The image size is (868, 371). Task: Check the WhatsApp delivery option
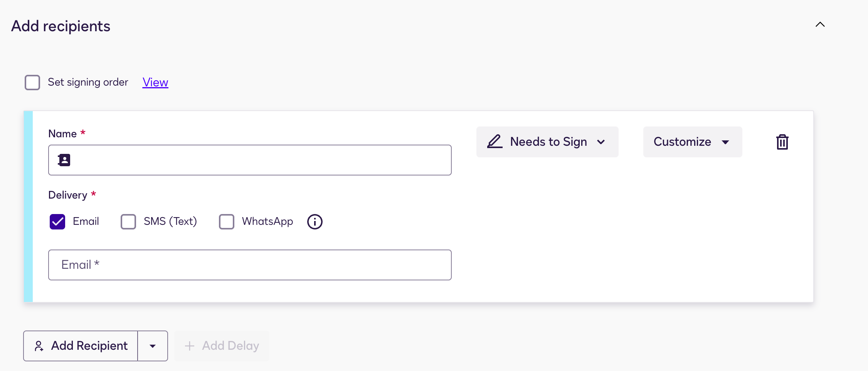pyautogui.click(x=227, y=221)
